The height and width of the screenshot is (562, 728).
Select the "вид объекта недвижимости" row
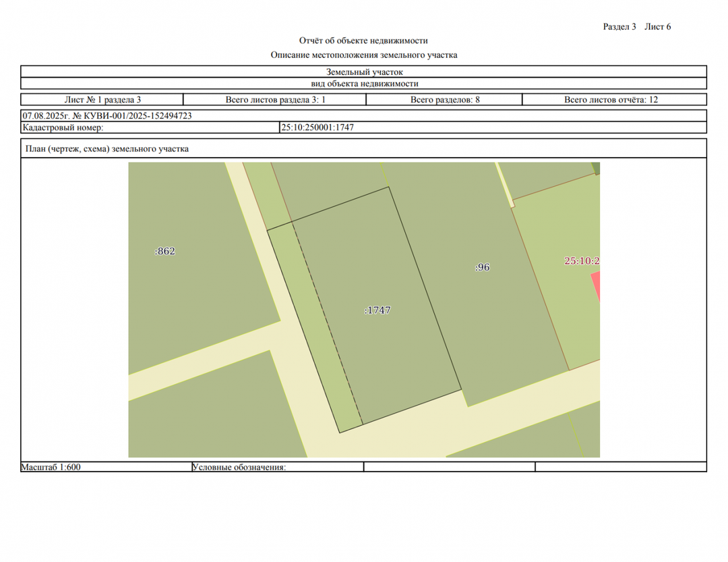364,84
